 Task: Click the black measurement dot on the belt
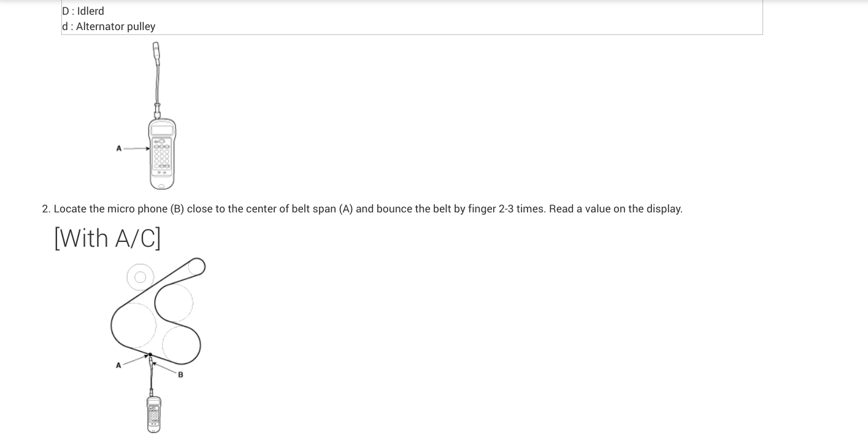[150, 355]
